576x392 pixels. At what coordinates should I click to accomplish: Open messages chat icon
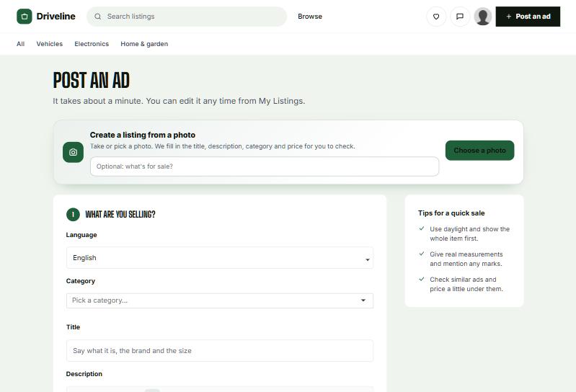pos(459,17)
